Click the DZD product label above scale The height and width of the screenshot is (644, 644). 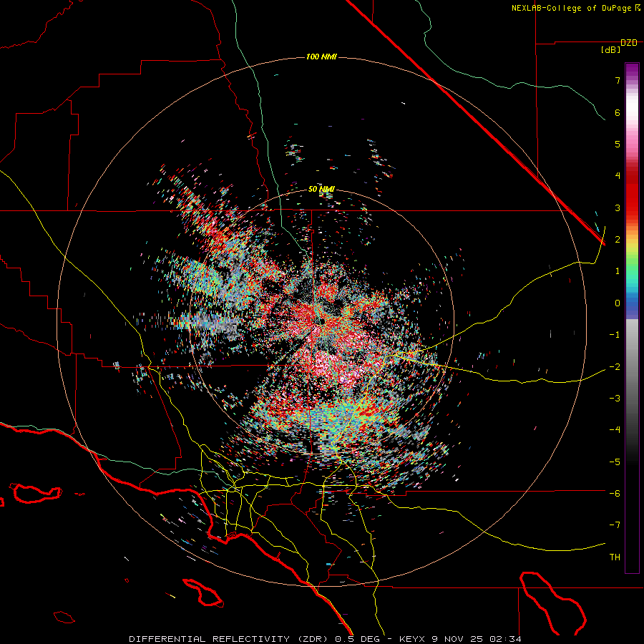click(x=629, y=43)
